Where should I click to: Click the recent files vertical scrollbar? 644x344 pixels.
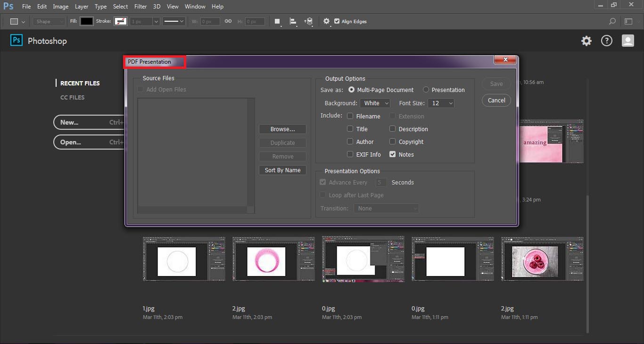587,264
